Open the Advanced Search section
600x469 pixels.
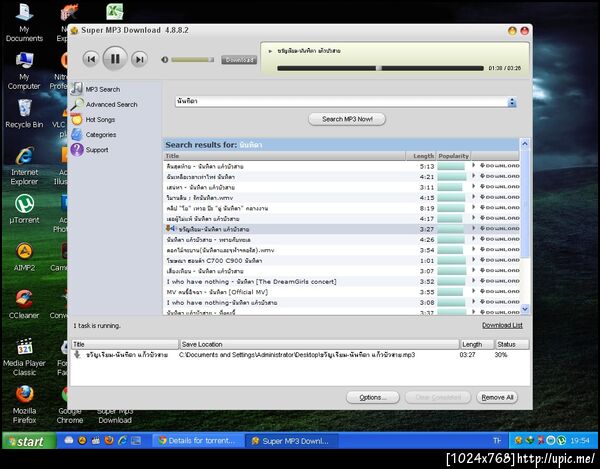pyautogui.click(x=111, y=104)
